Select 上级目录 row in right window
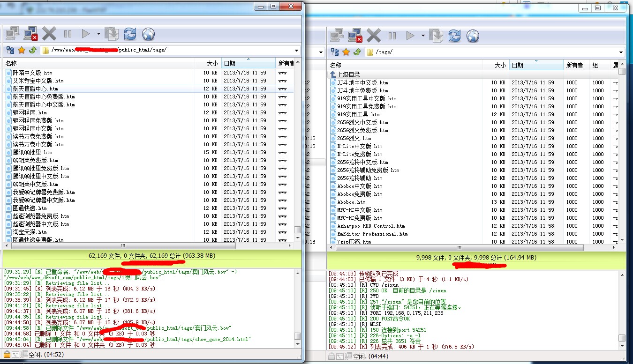The image size is (633, 364). (473, 74)
